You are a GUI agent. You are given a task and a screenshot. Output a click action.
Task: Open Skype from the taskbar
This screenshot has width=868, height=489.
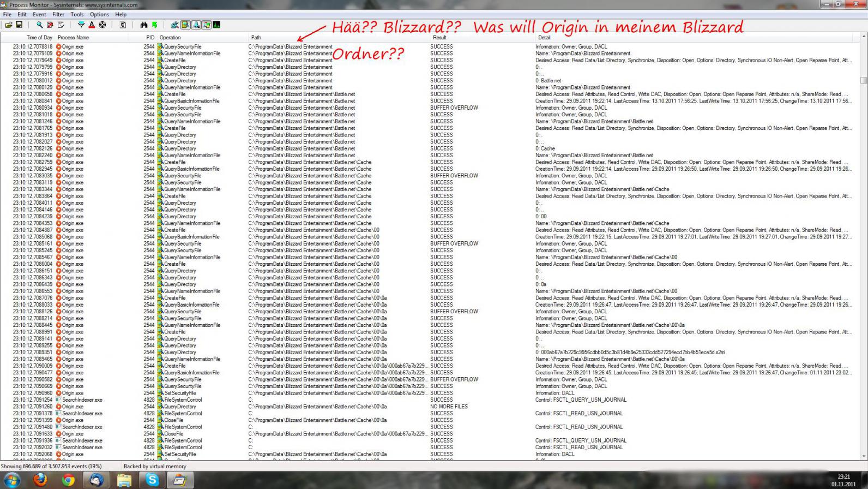point(152,480)
